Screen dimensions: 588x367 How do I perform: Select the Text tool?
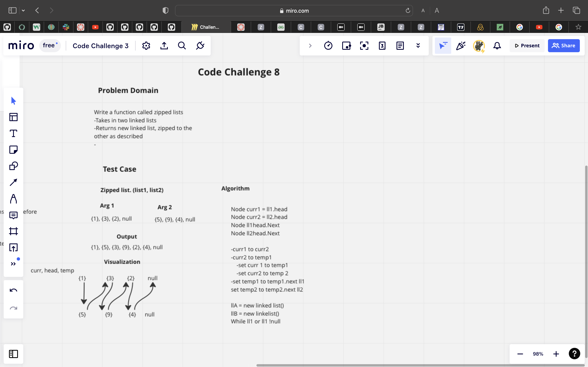tap(13, 133)
